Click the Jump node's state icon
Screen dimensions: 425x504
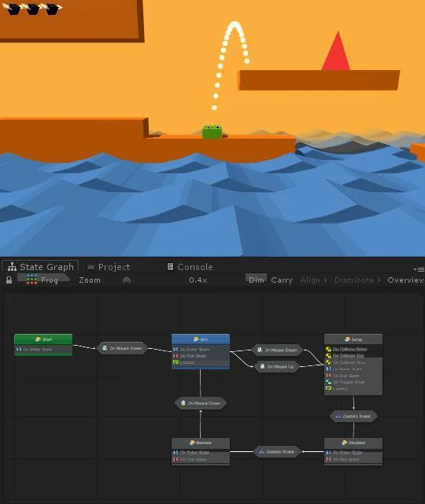click(x=347, y=339)
